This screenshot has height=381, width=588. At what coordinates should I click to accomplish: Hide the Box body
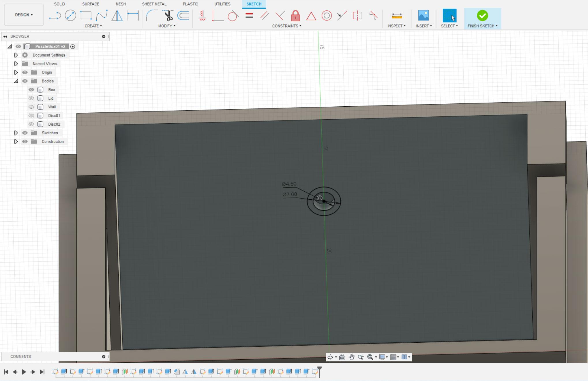tap(31, 90)
